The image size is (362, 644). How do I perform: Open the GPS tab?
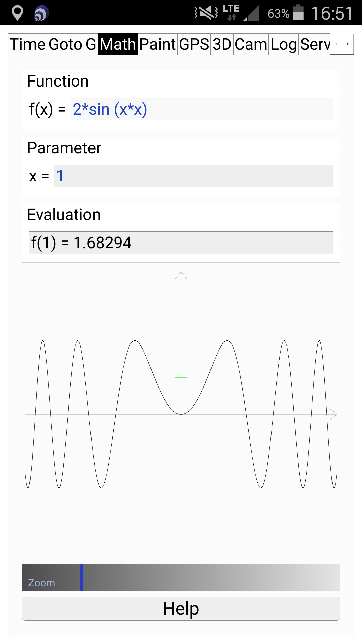[x=194, y=44]
